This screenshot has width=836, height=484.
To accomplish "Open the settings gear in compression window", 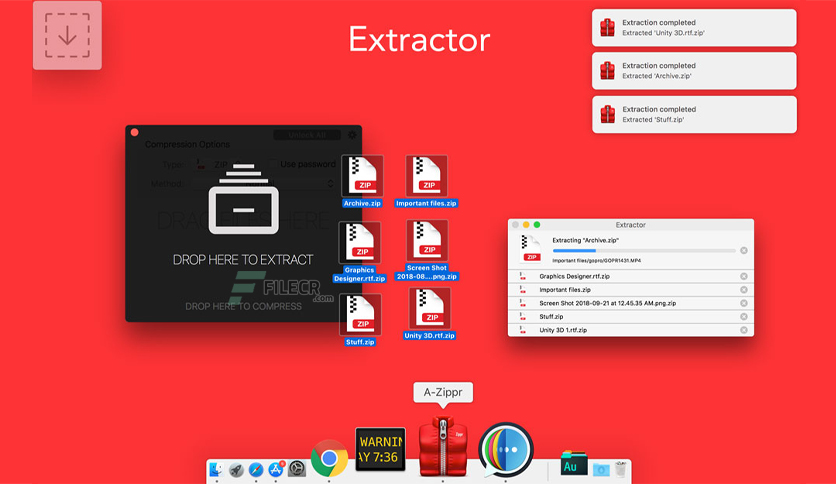I will click(x=352, y=135).
